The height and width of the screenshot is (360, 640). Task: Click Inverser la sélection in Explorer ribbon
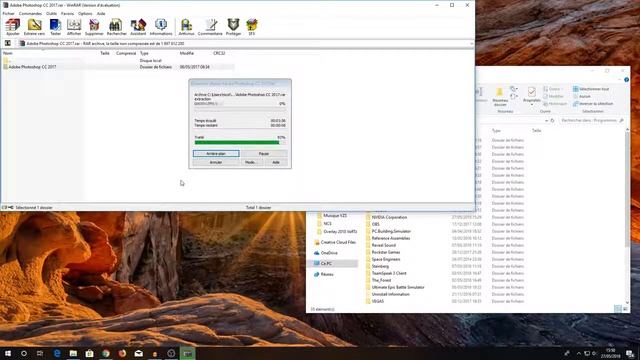(x=593, y=104)
